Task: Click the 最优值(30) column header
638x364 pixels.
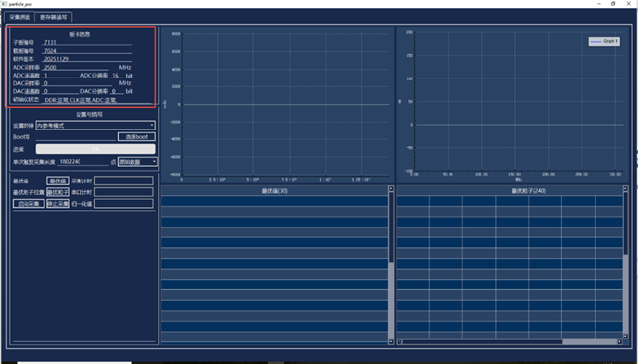Action: (275, 191)
